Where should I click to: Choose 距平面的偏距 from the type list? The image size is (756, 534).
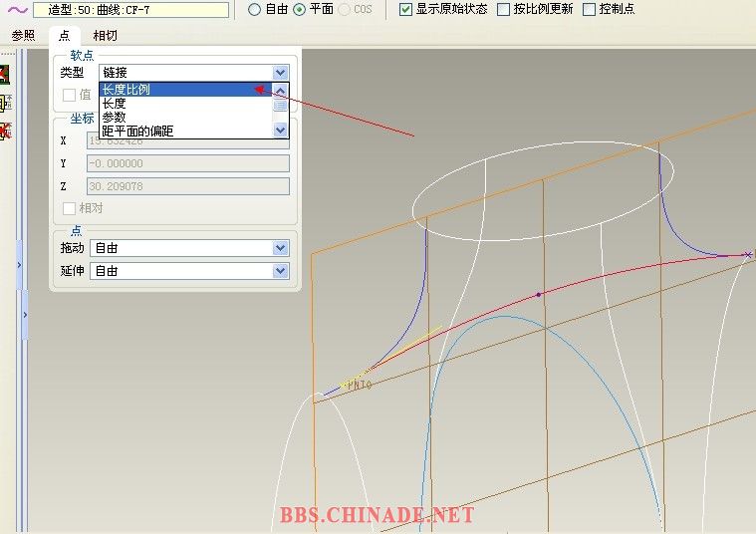[x=185, y=131]
